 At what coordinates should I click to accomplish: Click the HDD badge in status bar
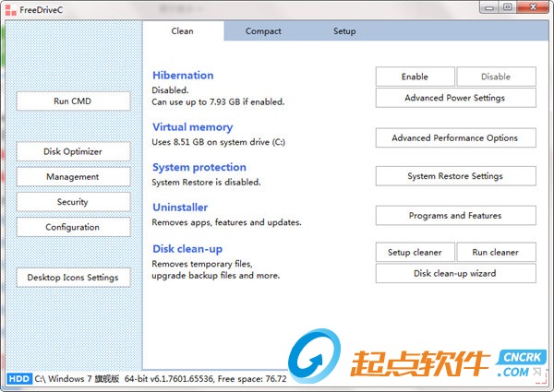(19, 379)
